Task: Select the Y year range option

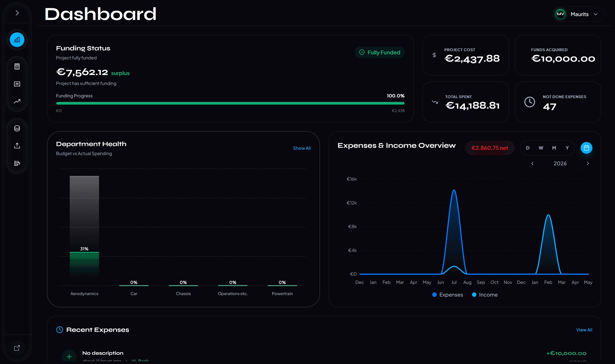Action: 567,148
